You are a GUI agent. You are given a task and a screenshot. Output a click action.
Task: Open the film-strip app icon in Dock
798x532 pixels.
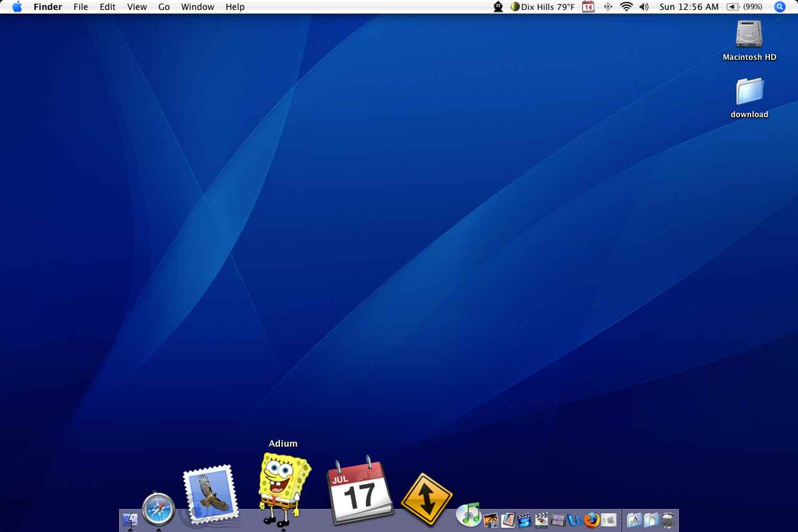pos(558,520)
